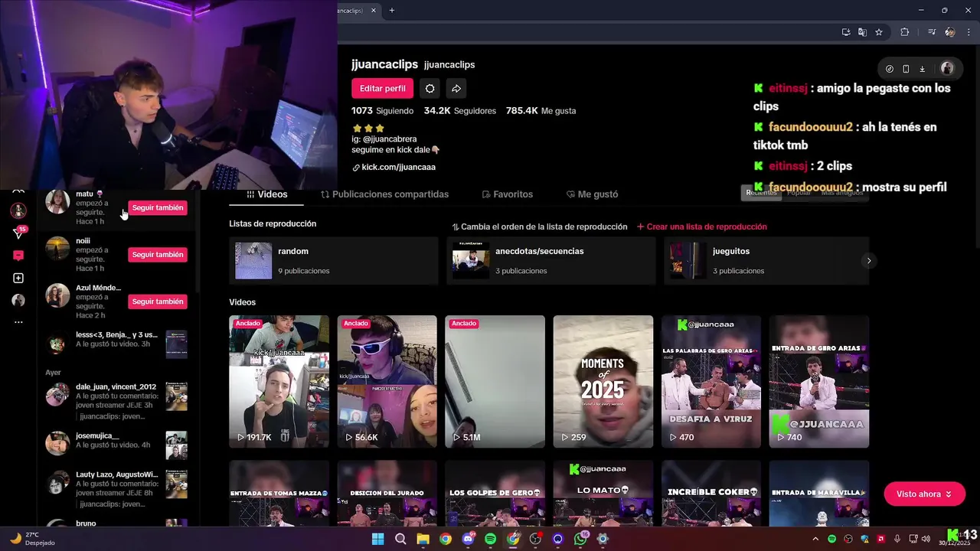Open dale_juan, vincent_2012 notification
980x551 pixels.
pyautogui.click(x=116, y=401)
